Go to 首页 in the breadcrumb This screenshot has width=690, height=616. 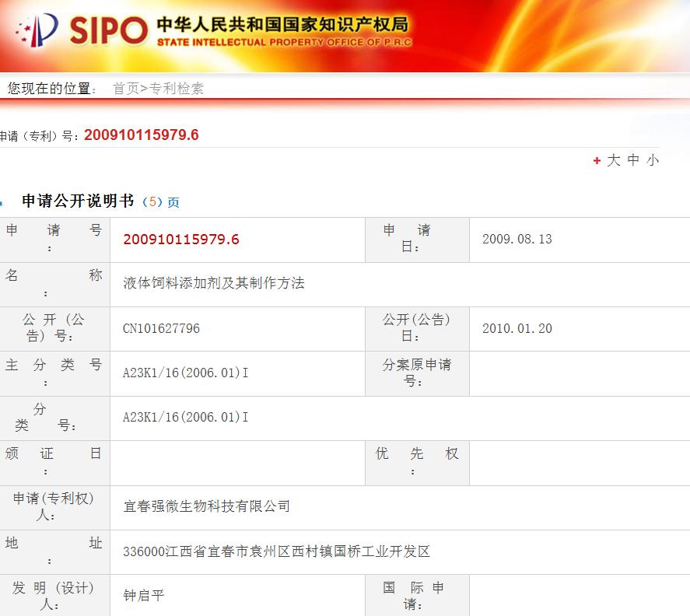(x=125, y=89)
